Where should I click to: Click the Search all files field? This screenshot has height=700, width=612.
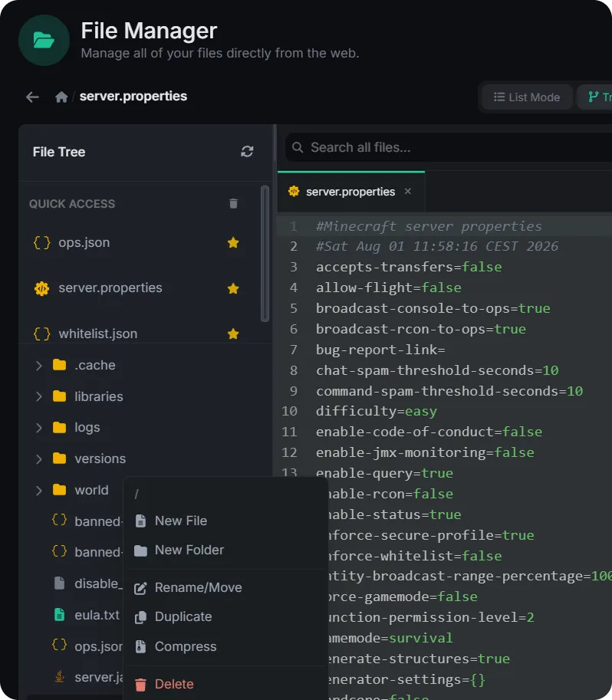[449, 147]
